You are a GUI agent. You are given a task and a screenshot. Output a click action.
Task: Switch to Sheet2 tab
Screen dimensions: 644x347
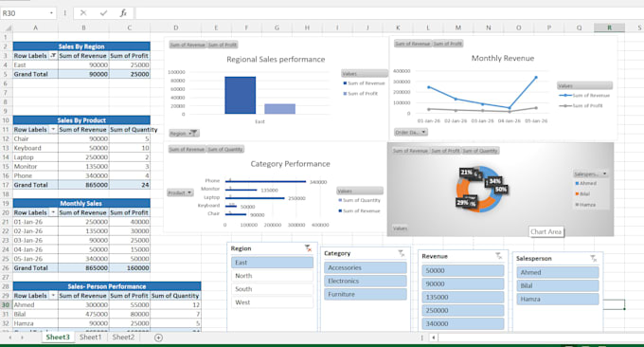coord(123,338)
